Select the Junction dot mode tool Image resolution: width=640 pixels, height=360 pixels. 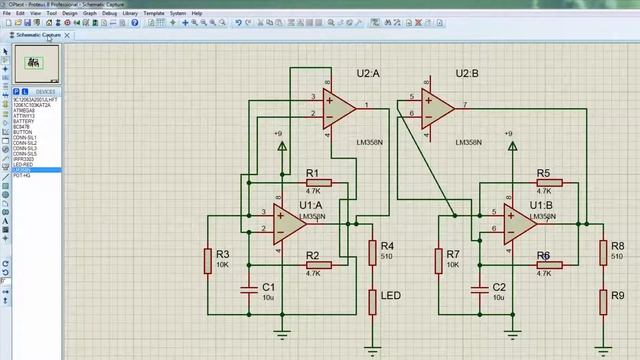(5, 69)
